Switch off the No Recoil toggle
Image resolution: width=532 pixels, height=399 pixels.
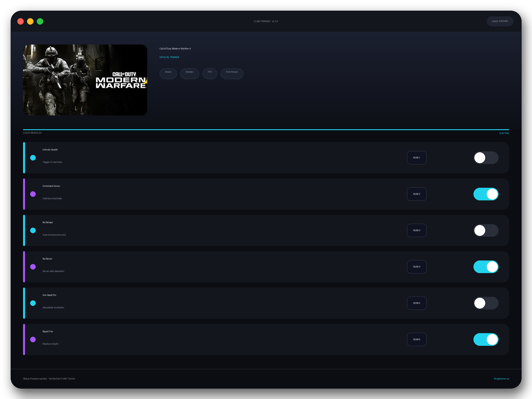tap(486, 267)
